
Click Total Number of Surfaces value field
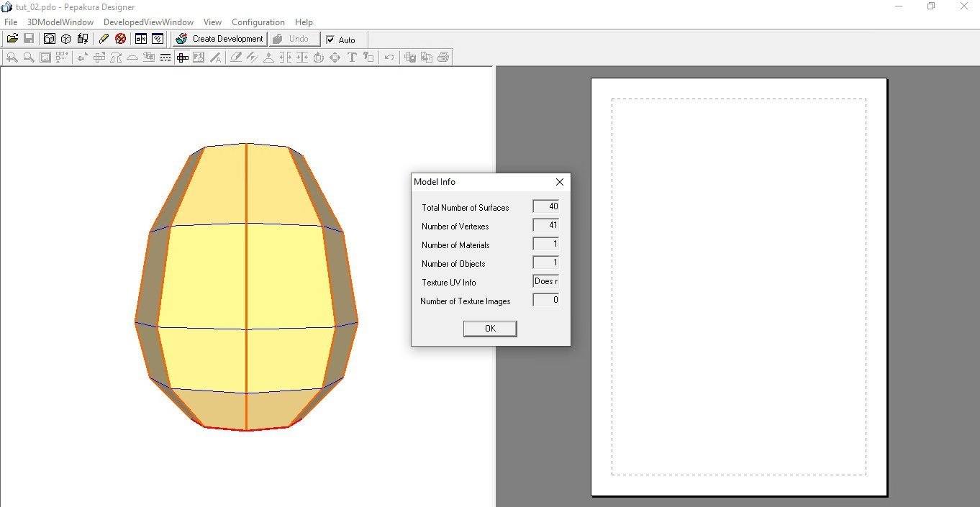click(545, 206)
